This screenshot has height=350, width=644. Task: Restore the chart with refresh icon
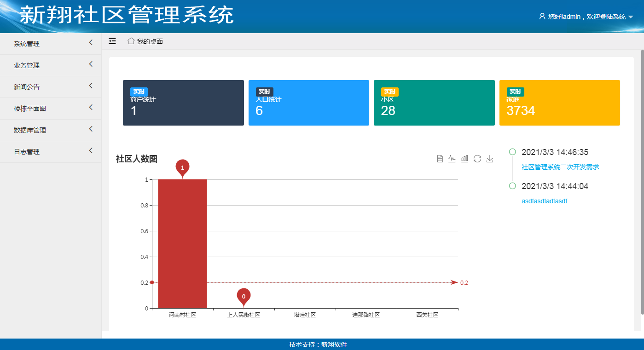tap(477, 159)
